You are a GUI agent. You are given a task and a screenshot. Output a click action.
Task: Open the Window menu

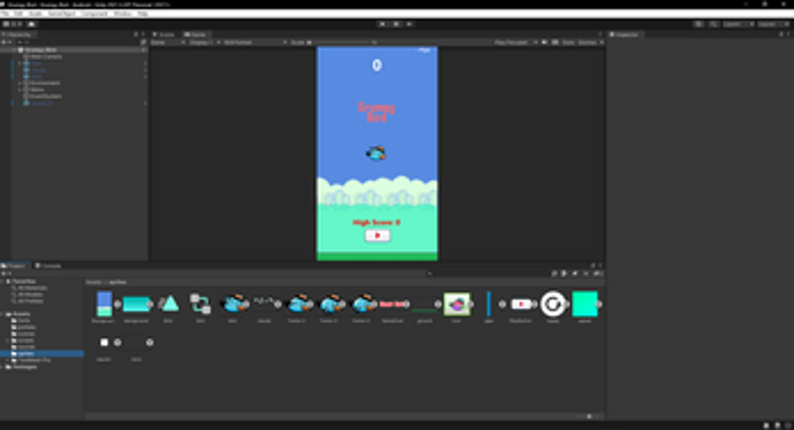[123, 14]
